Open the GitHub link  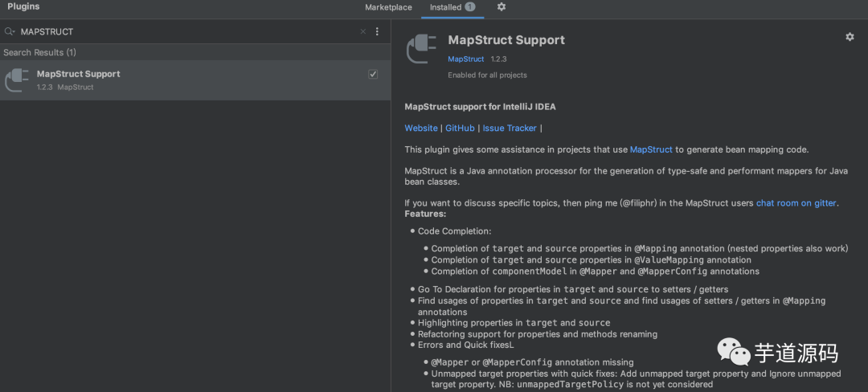tap(460, 128)
